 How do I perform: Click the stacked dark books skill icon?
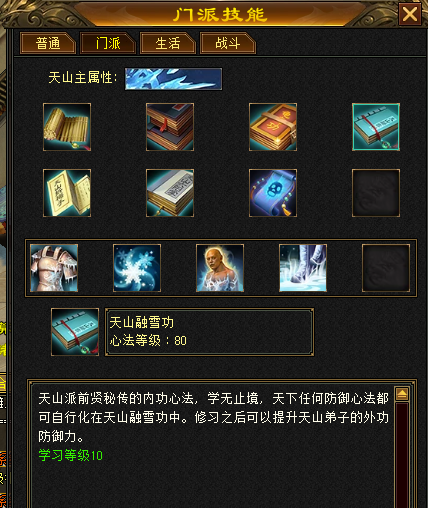[170, 127]
